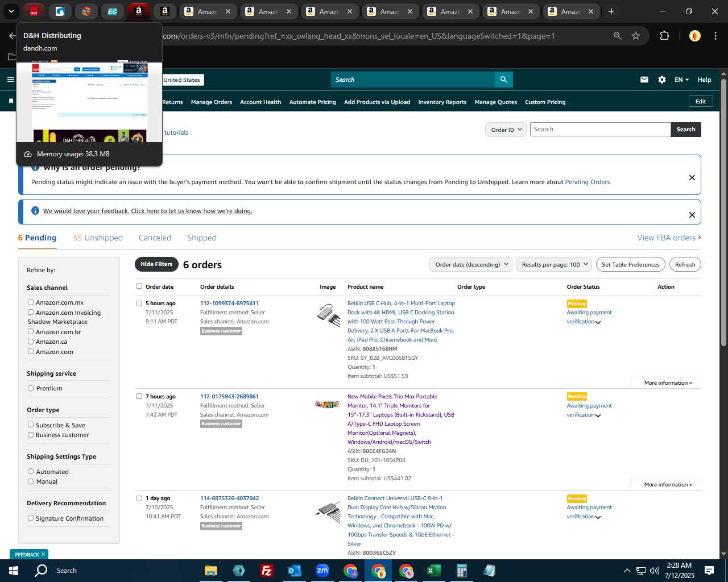Click the browser page vertical scrollbar

tap(723, 211)
